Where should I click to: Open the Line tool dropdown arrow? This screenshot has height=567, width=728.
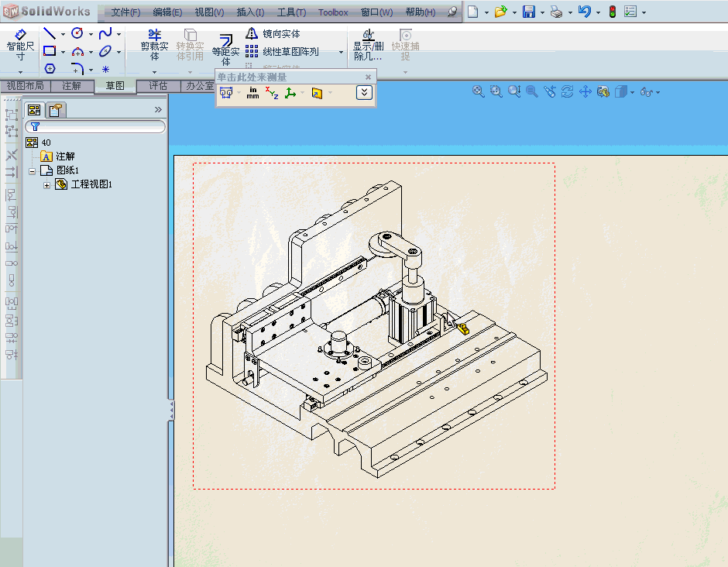point(63,34)
